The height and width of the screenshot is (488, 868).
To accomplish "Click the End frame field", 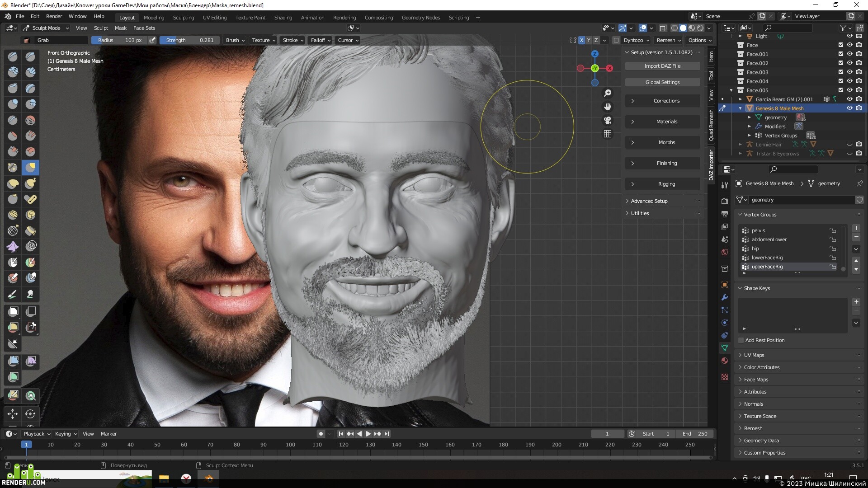I will click(x=696, y=434).
